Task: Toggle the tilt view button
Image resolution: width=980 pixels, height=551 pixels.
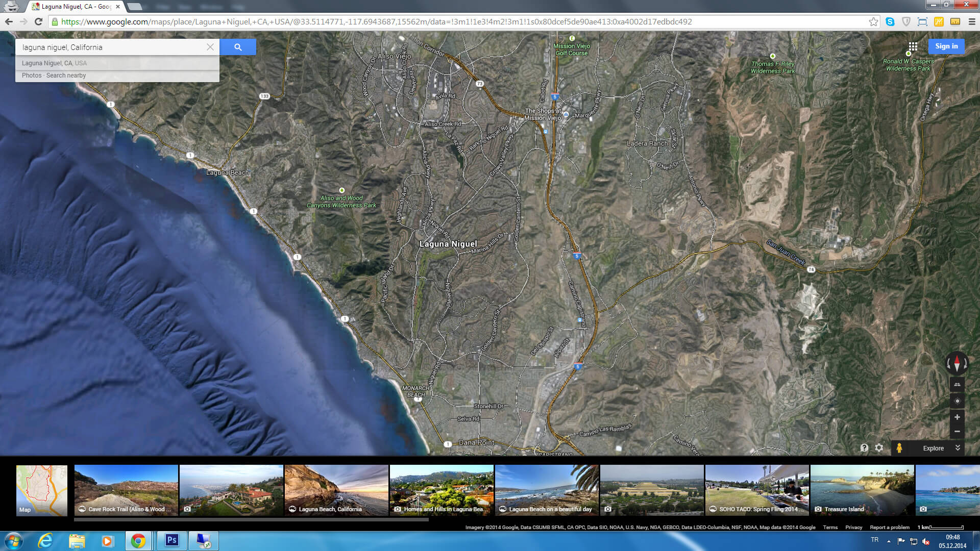Action: click(x=957, y=385)
